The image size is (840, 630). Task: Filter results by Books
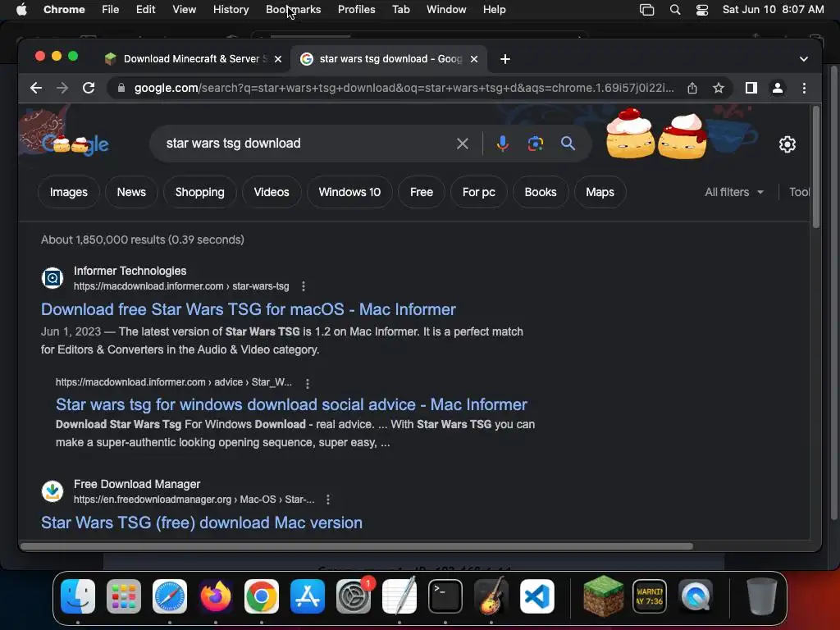pyautogui.click(x=541, y=192)
